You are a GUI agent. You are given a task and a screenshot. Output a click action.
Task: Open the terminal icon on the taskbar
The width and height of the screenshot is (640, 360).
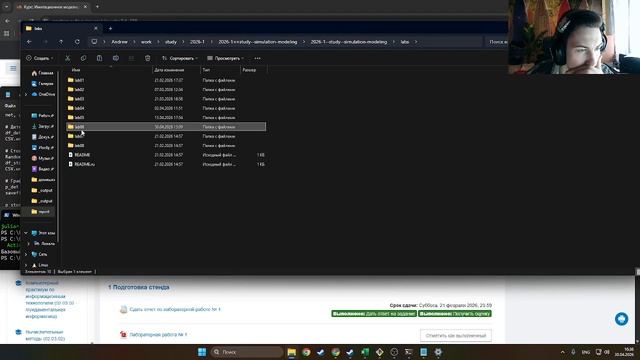click(x=409, y=352)
